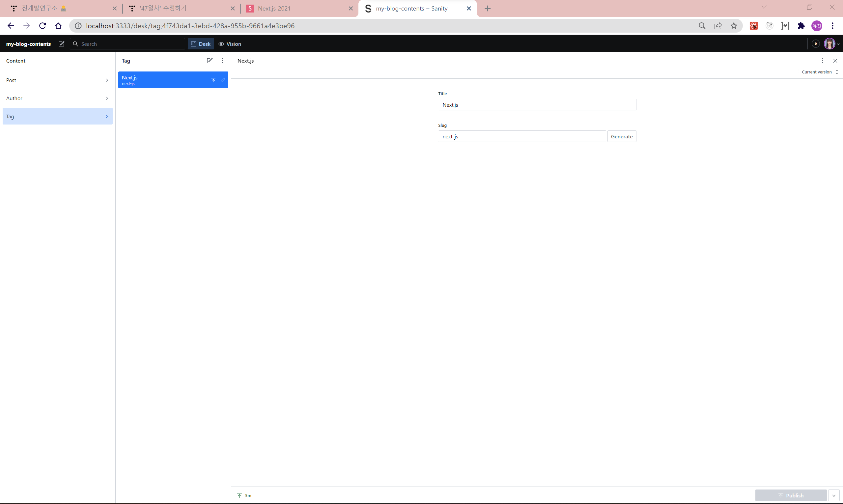The width and height of the screenshot is (843, 504).
Task: Click the bookmark star icon in address bar
Action: tap(734, 26)
